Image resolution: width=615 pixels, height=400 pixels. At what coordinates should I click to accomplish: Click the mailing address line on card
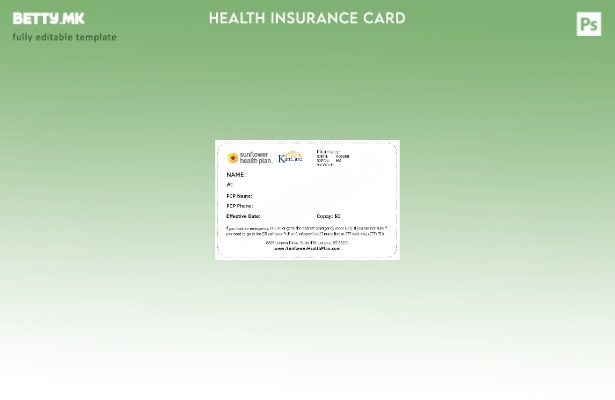(x=306, y=242)
